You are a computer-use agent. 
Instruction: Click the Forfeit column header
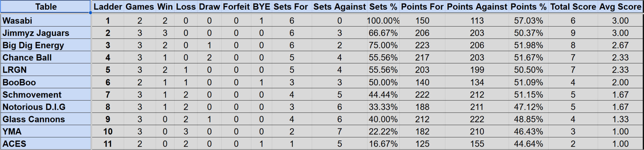236,7
